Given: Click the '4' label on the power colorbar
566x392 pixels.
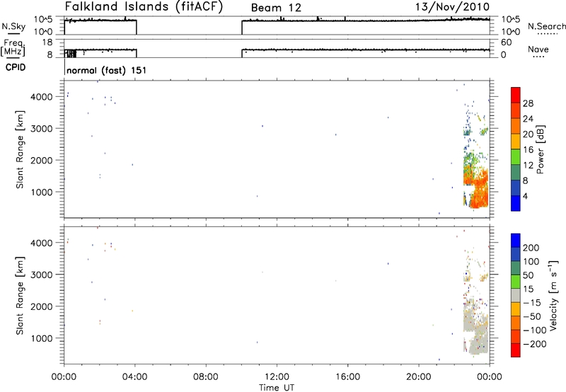Looking at the screenshot, I should click(525, 196).
